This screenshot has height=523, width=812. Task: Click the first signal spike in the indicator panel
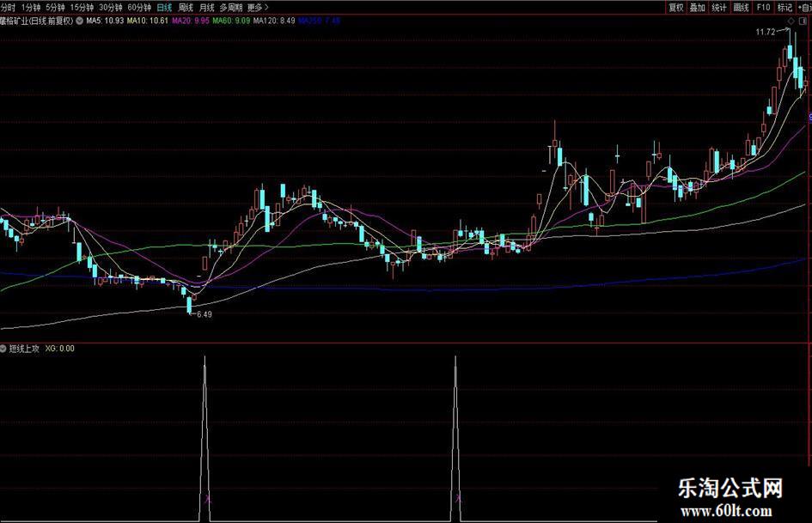click(205, 438)
